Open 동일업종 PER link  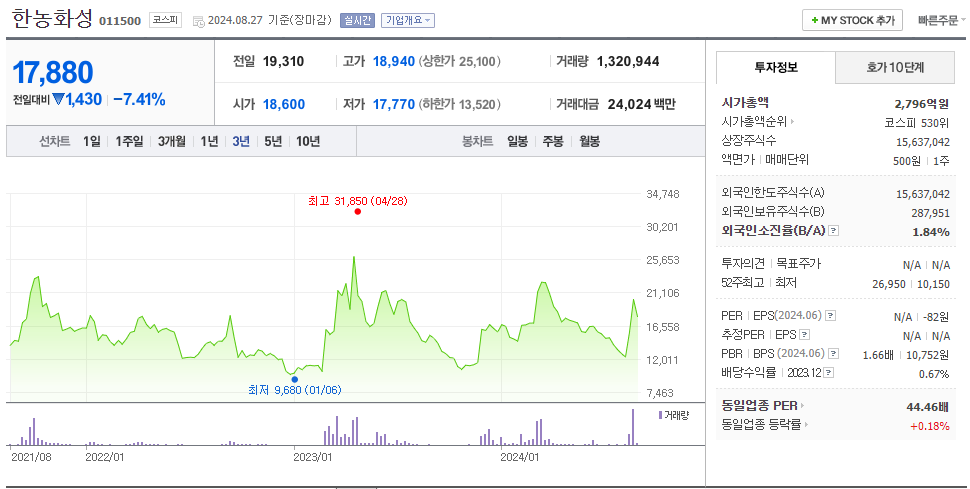coord(760,406)
